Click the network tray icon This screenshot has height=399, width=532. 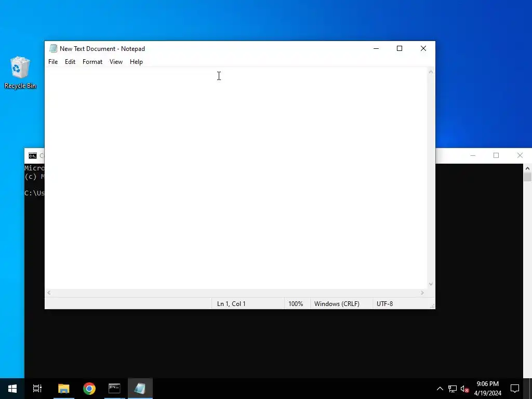click(453, 389)
